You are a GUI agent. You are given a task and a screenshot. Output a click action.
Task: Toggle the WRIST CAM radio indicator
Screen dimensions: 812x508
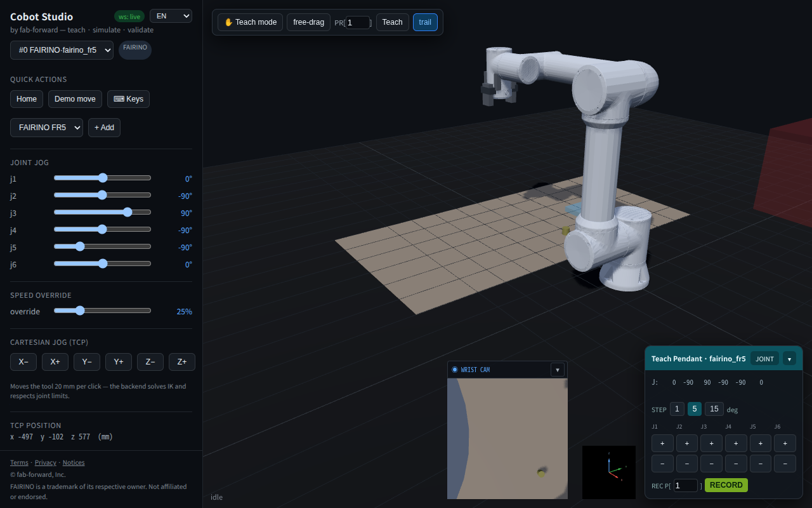pyautogui.click(x=455, y=370)
